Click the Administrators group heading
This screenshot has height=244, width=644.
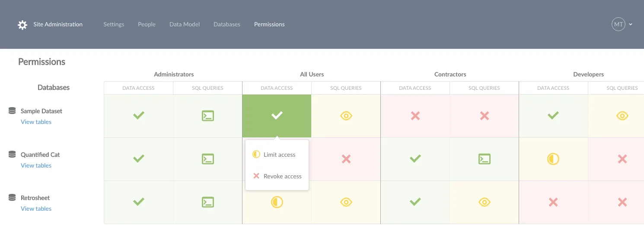[174, 74]
